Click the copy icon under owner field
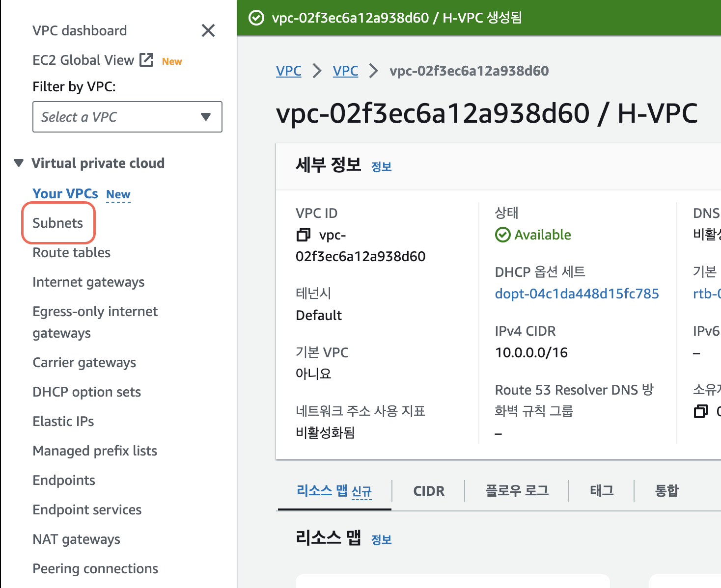 (701, 411)
